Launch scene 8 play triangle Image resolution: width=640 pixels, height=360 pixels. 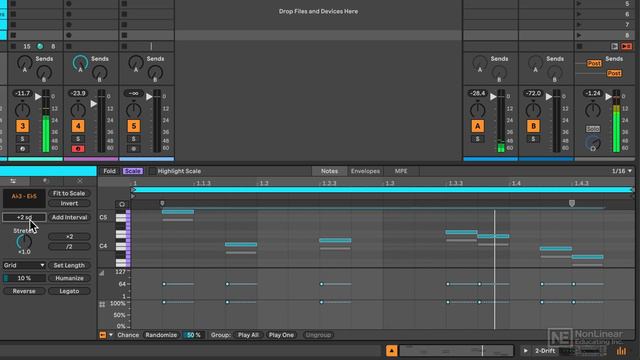[579, 36]
